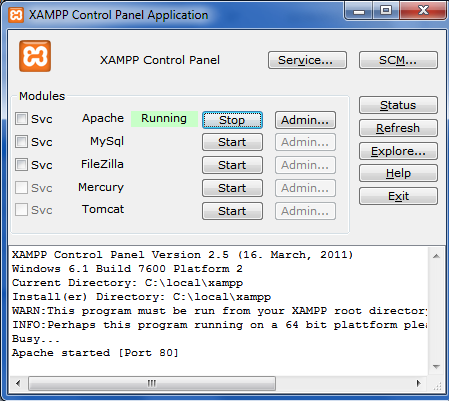
Task: Click the FileZilla module label
Action: (x=102, y=164)
